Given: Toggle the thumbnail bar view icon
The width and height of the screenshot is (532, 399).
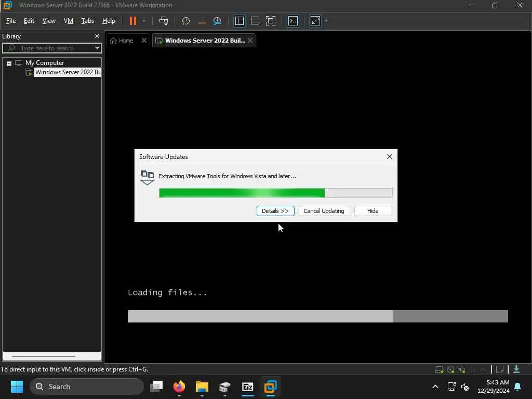Looking at the screenshot, I should (255, 21).
